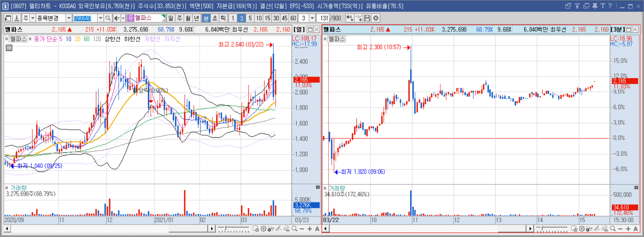Click the add line-study icon
Image resolution: width=644 pixels, height=237 pixels.
point(359,18)
